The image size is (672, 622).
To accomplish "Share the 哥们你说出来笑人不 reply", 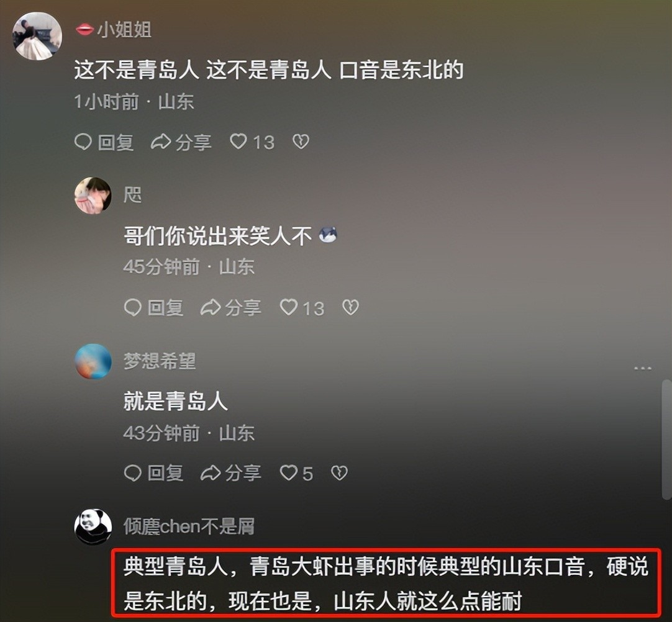I will click(x=230, y=307).
